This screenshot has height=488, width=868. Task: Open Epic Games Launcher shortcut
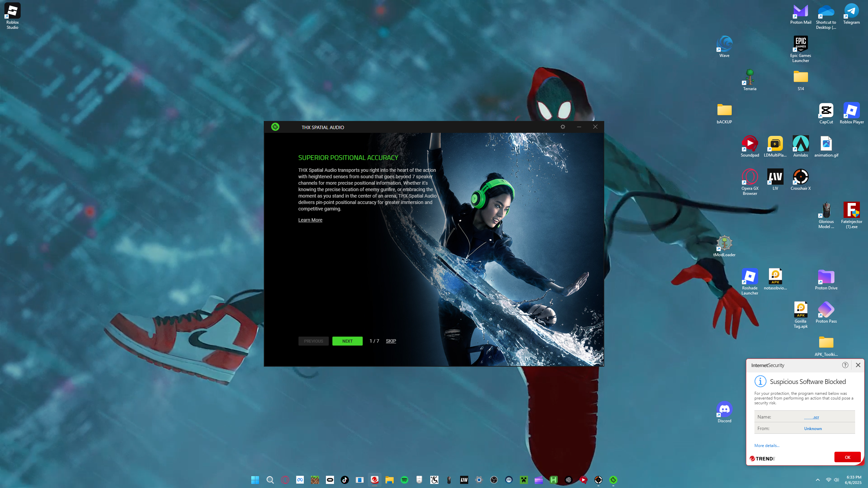click(x=801, y=49)
